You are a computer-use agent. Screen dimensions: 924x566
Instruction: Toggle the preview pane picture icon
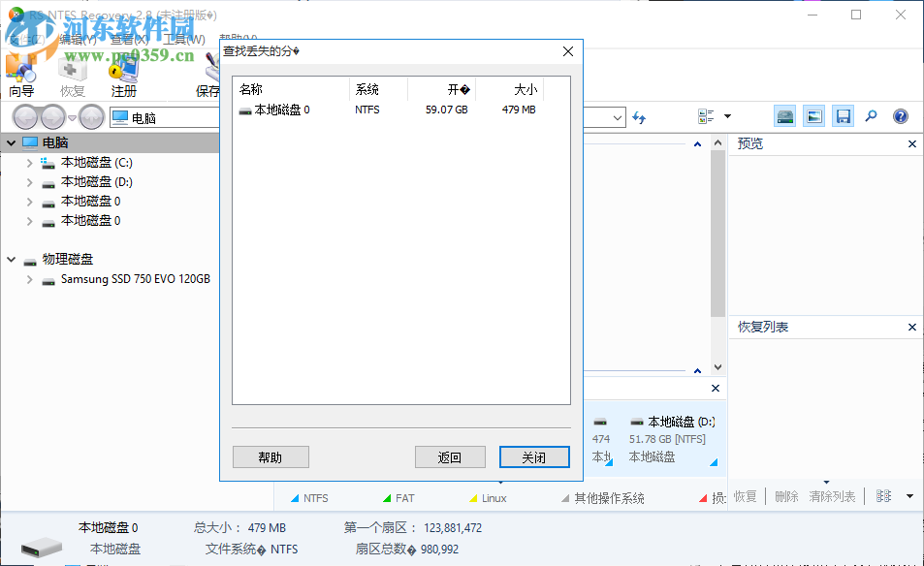[813, 115]
